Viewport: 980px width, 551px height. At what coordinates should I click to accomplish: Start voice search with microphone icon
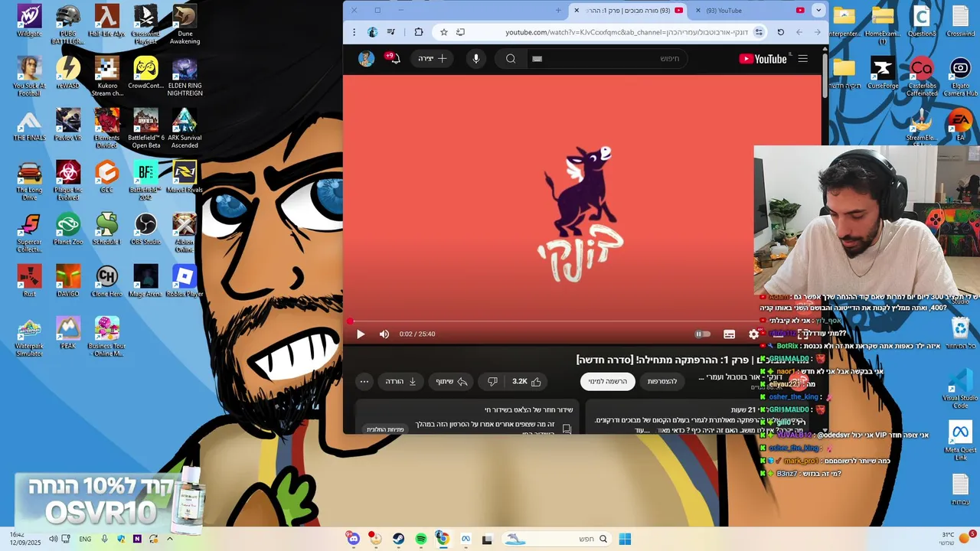click(475, 59)
